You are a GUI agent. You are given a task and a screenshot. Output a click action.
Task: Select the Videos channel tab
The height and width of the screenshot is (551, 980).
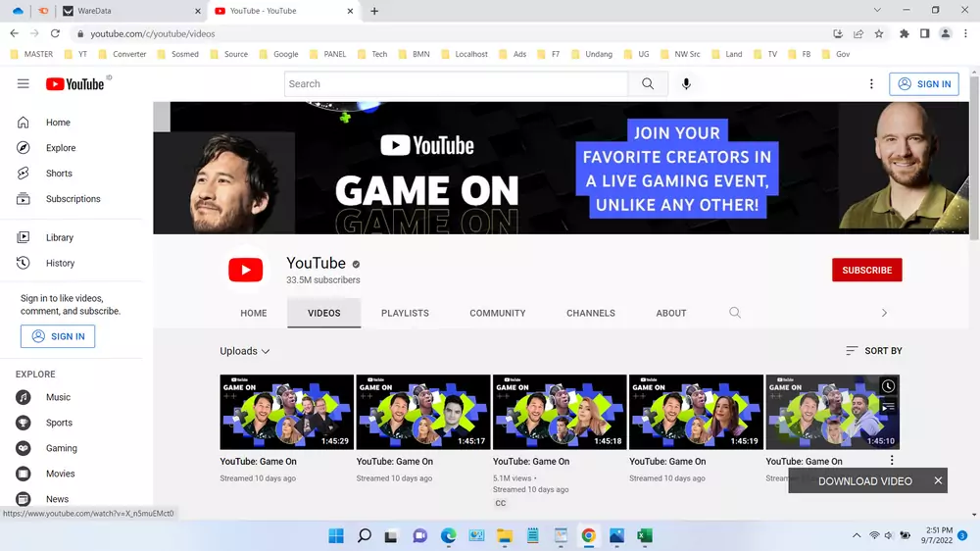click(x=323, y=313)
